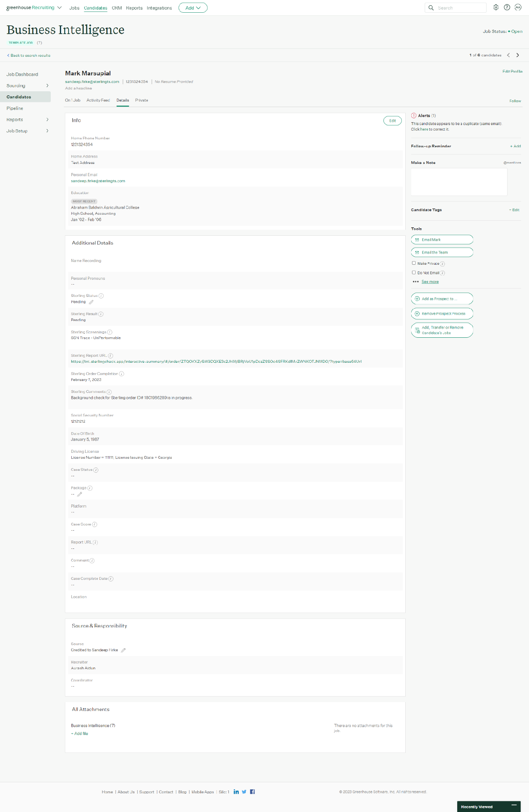Edit Sterling Status pencil icon
This screenshot has width=529, height=812.
tap(91, 302)
